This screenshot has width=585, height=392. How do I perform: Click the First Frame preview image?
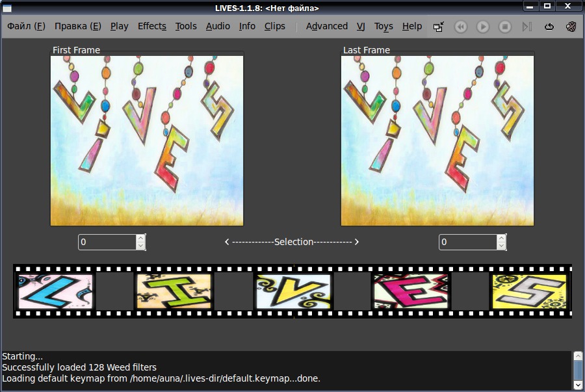click(x=147, y=141)
